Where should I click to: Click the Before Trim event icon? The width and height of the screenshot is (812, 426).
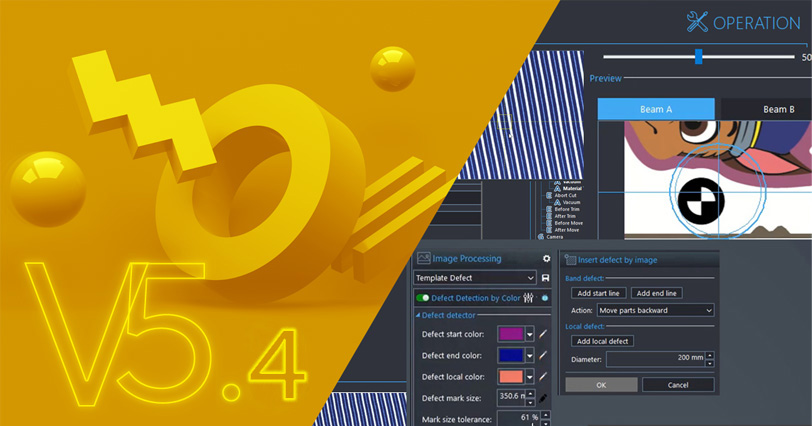pos(549,209)
